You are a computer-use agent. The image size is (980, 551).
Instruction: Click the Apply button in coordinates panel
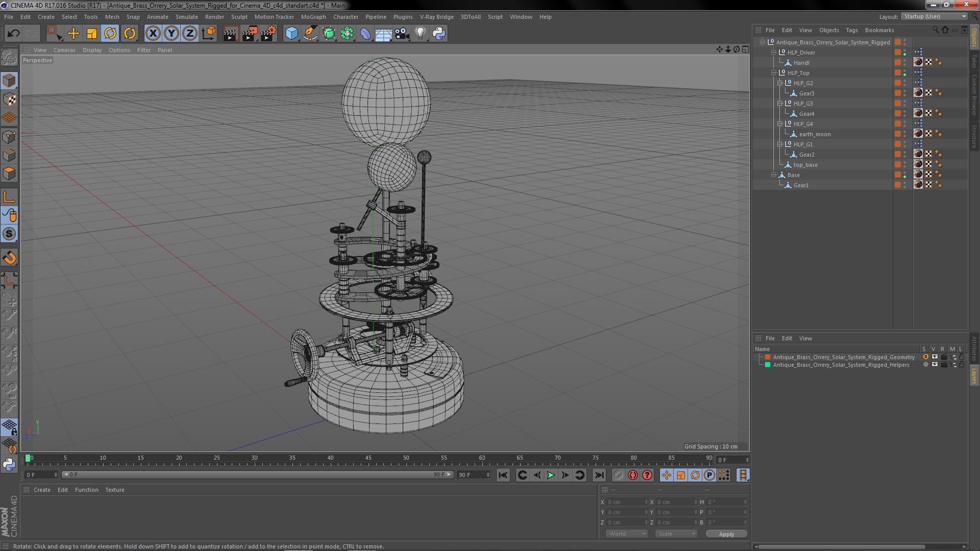pos(726,534)
